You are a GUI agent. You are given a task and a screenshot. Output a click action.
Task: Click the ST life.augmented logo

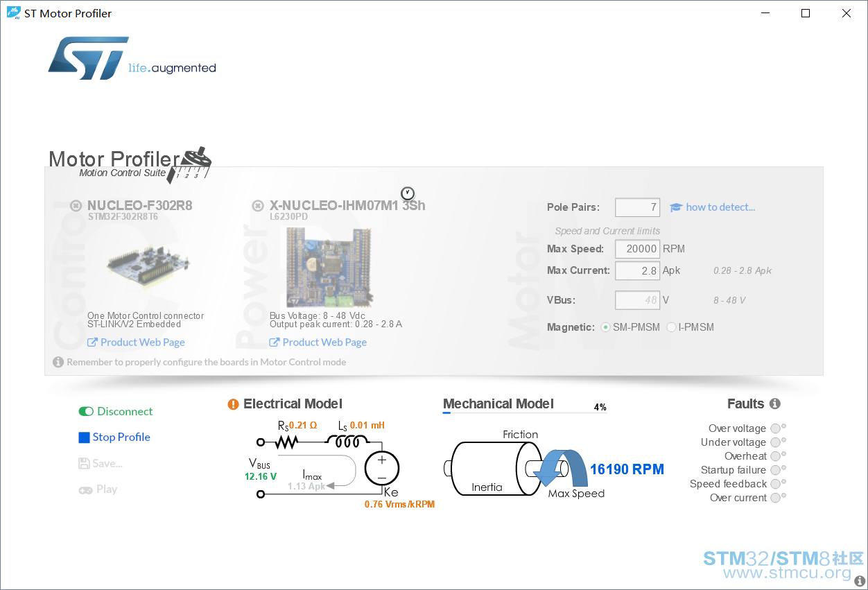[x=132, y=58]
